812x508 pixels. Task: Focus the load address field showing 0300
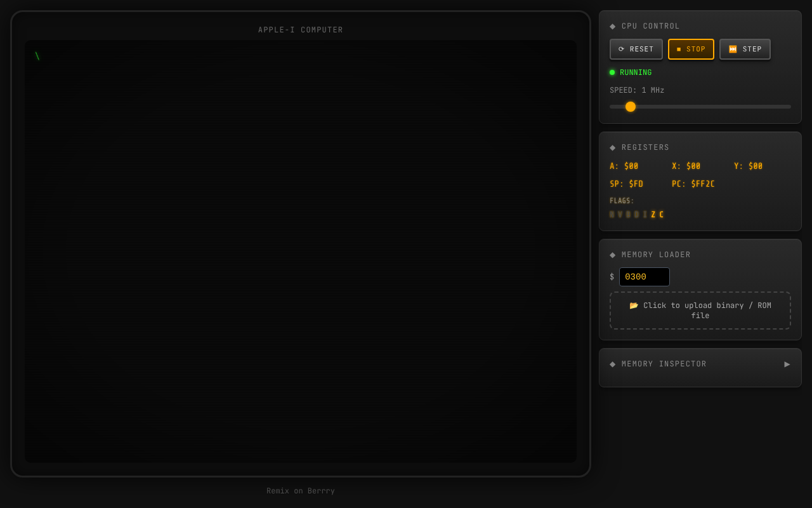click(x=645, y=277)
